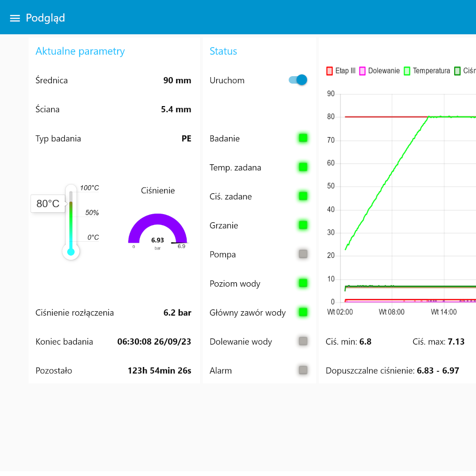Click the Grzanie status indicator
Viewport: 476px width, 476px height.
point(303,225)
